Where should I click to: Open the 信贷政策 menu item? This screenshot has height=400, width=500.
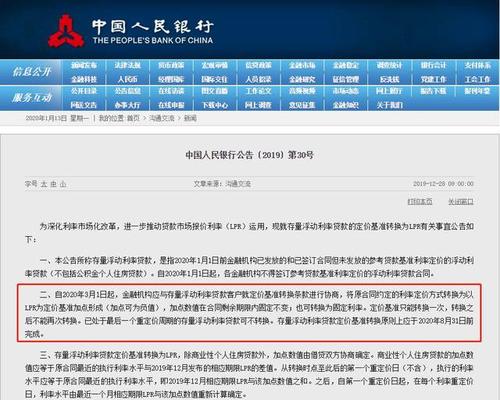tap(258, 65)
